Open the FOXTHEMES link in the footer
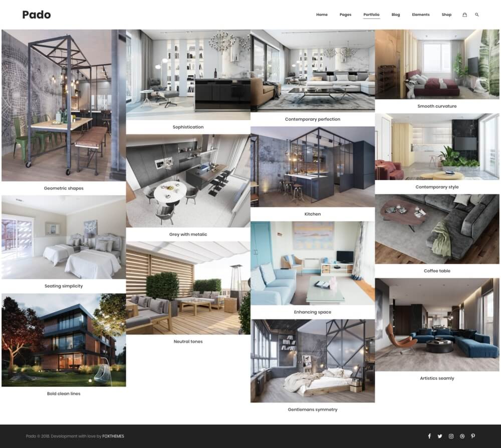 pos(113,436)
